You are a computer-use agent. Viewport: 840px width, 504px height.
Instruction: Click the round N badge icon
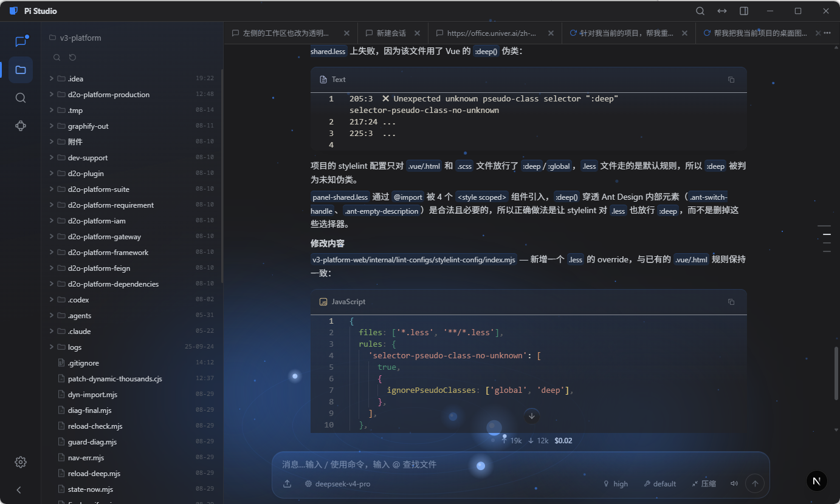(x=817, y=481)
